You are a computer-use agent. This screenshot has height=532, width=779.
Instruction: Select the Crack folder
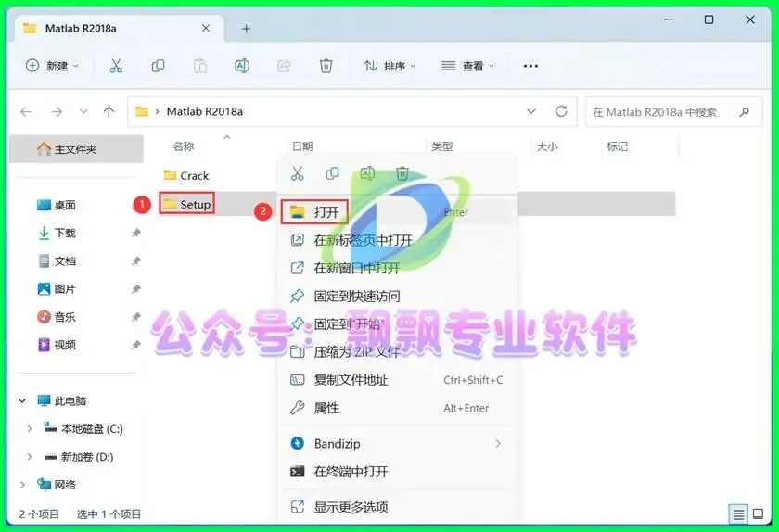point(186,175)
